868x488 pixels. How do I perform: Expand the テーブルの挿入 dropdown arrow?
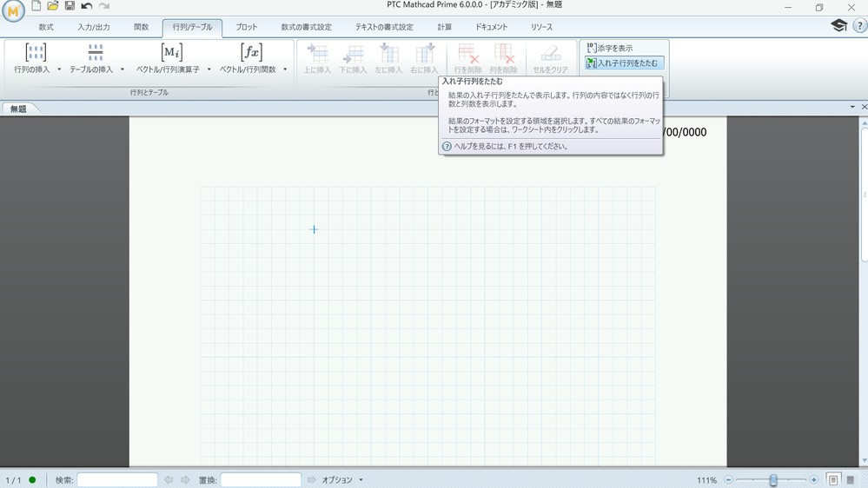point(123,69)
